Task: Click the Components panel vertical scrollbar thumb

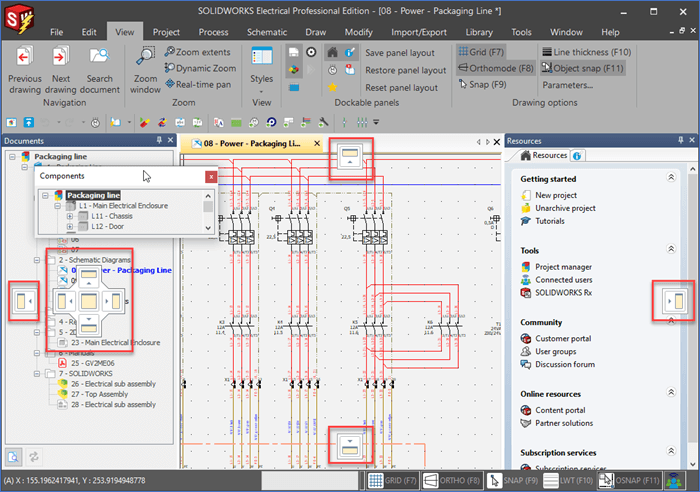Action: point(208,207)
